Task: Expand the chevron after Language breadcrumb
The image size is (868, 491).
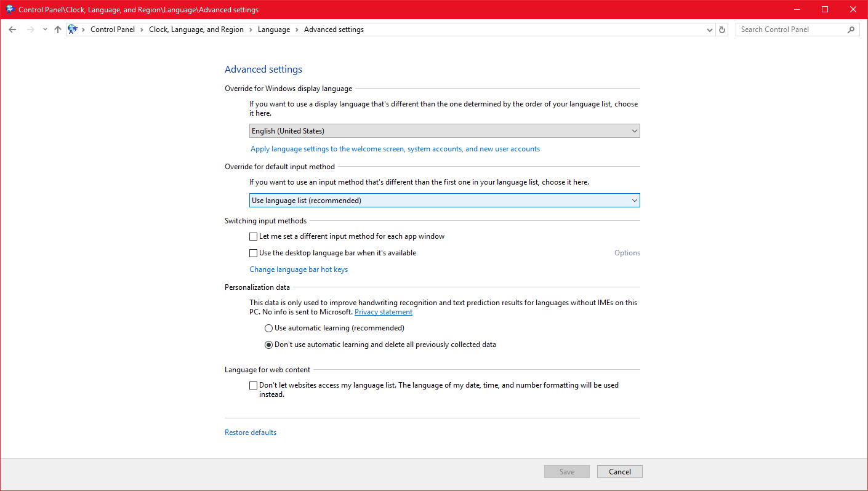Action: [297, 30]
